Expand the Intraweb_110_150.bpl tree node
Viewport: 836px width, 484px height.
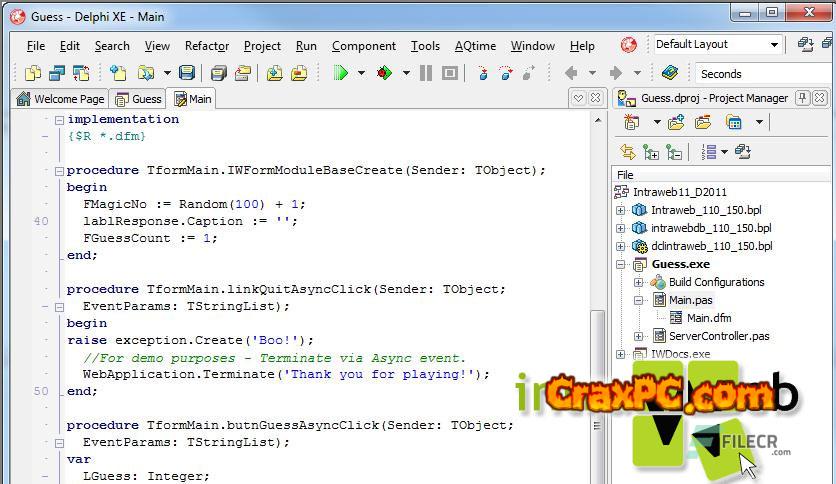(621, 210)
